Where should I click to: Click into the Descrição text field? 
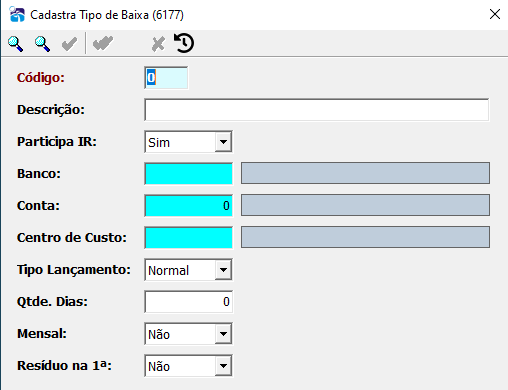[317, 110]
